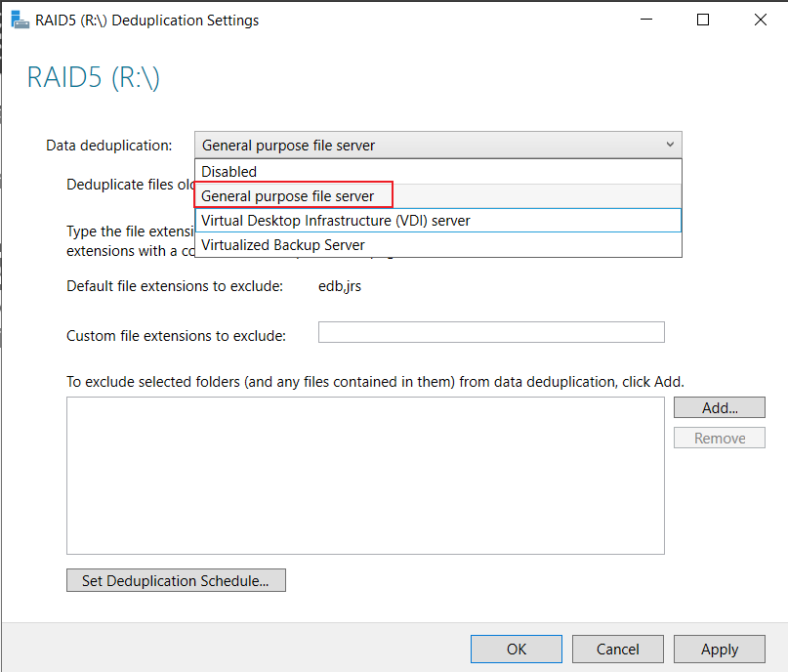
Task: Click inside the excluded folders list box
Action: 365,476
